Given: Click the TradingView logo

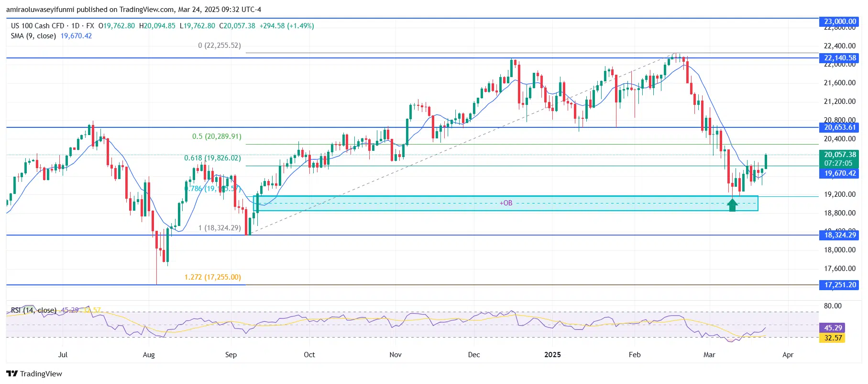Looking at the screenshot, I should (x=34, y=374).
